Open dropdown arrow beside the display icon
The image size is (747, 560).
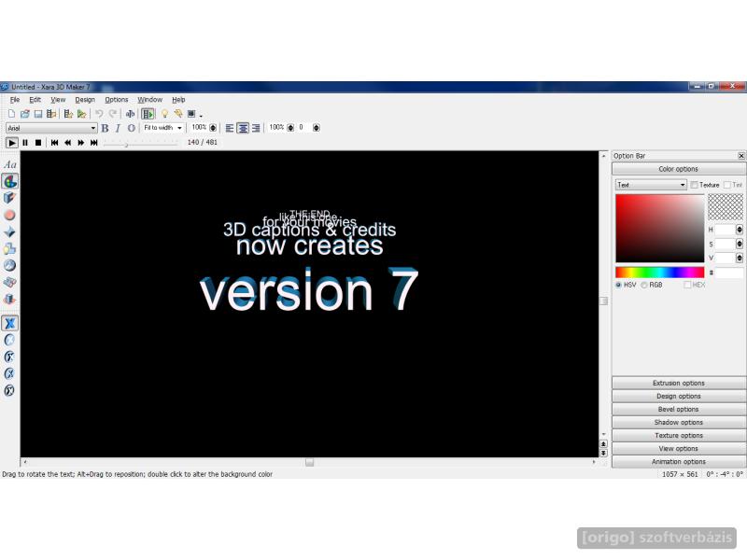(201, 115)
